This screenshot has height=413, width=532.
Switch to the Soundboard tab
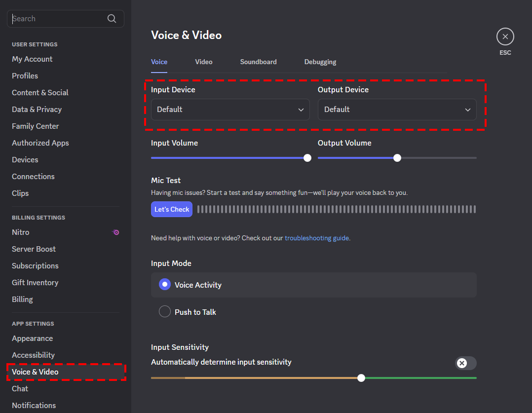coord(258,62)
